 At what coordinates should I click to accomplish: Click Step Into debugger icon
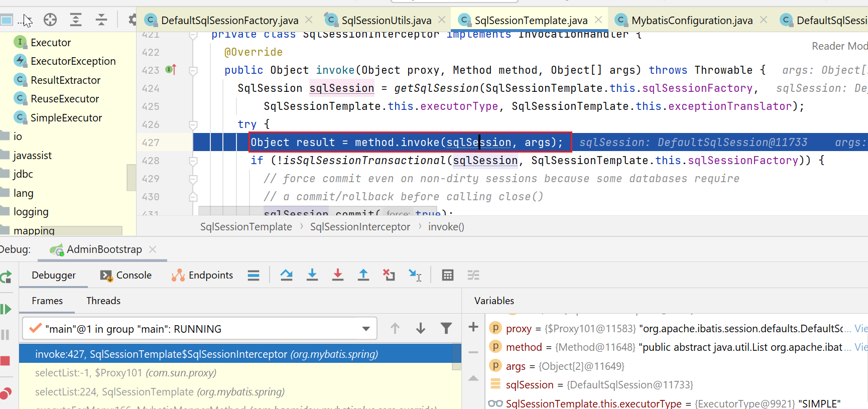point(312,275)
